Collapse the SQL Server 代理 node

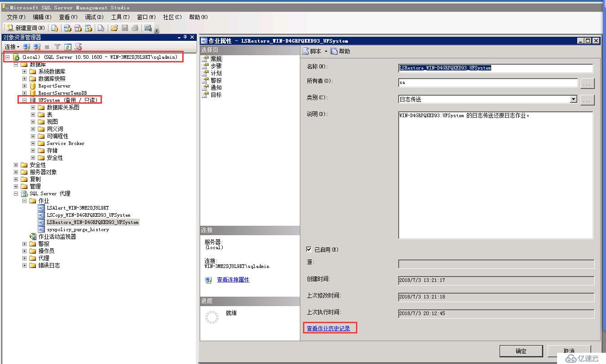16,193
